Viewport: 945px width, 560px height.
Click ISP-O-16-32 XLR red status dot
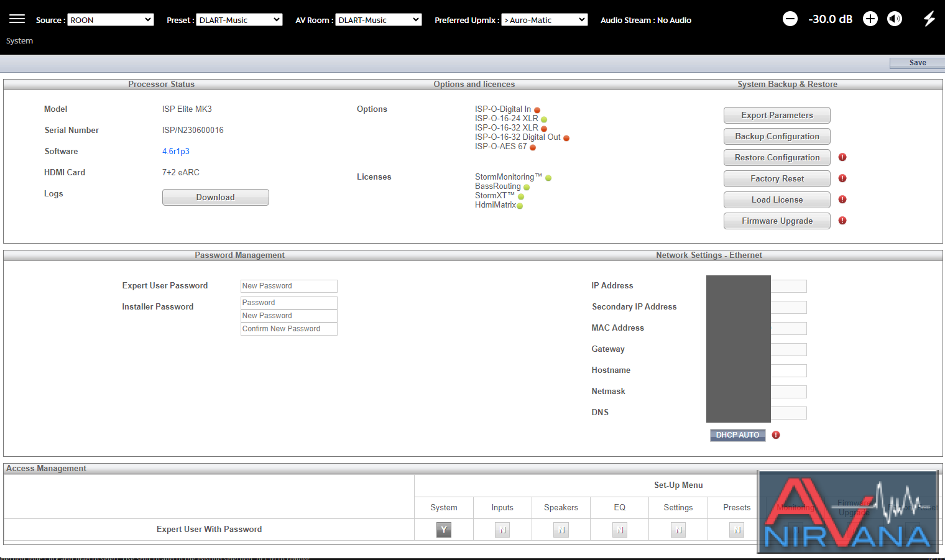[x=544, y=129]
